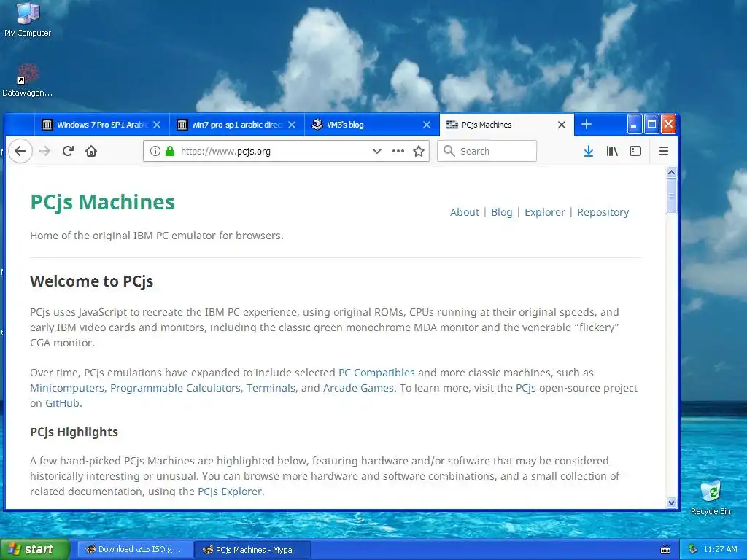This screenshot has width=747, height=560.
Task: Select the DataWagon desktop shortcut
Action: point(27,80)
